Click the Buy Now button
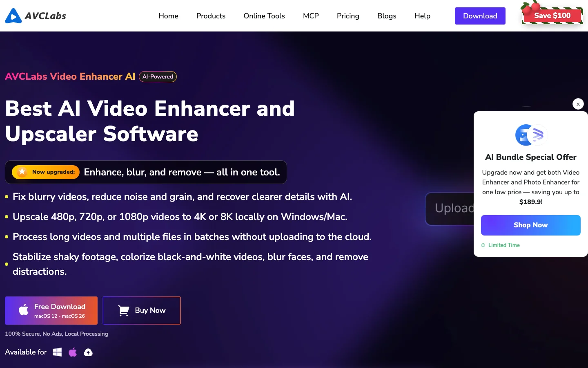588x368 pixels. click(x=142, y=310)
